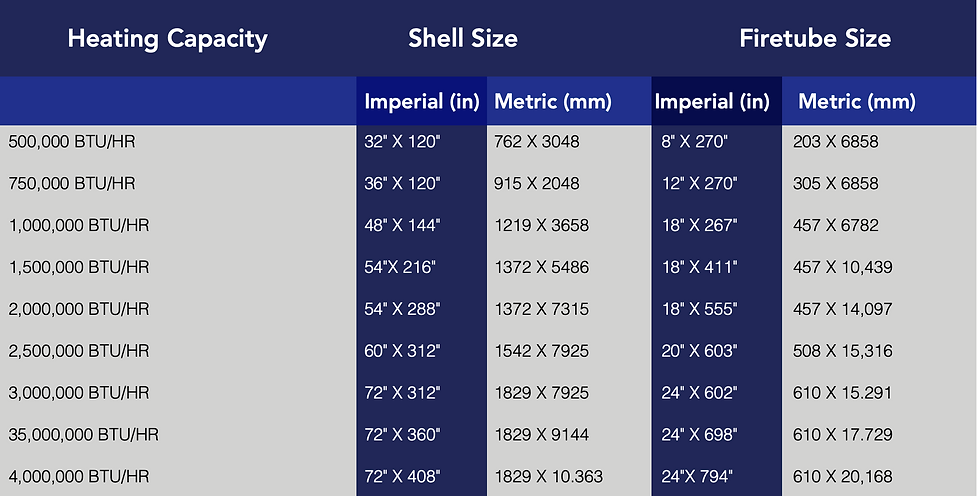
Task: Click the Firetube Size header
Action: pyautogui.click(x=815, y=39)
